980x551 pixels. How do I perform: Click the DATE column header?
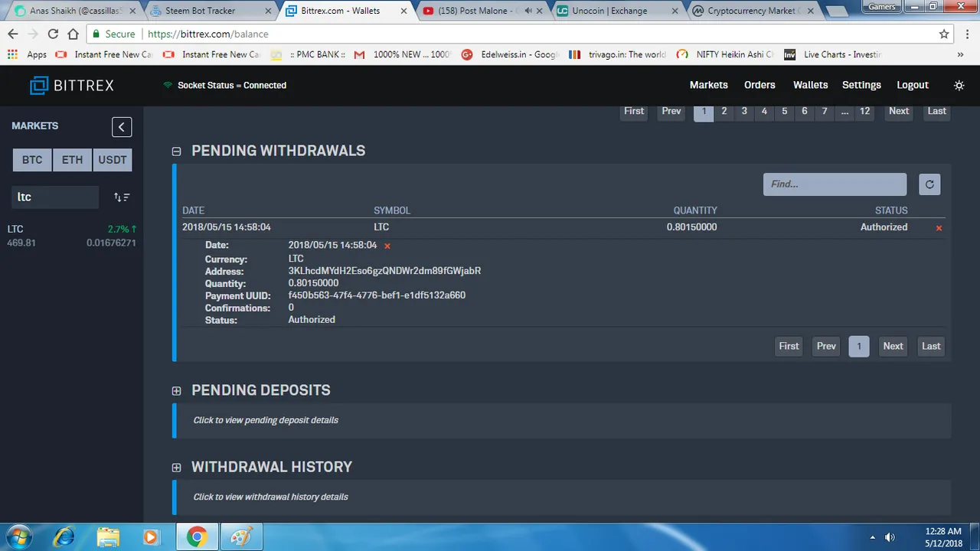tap(193, 210)
